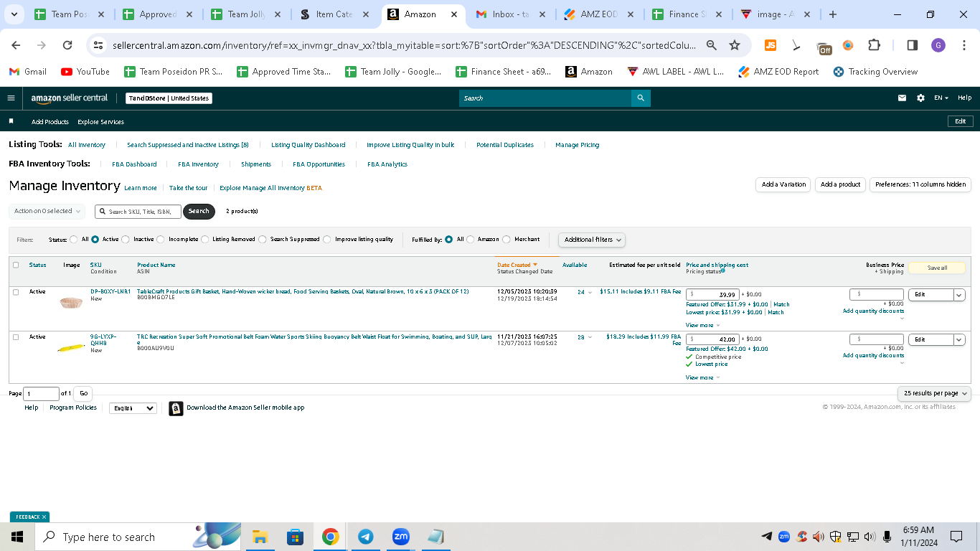Image resolution: width=980 pixels, height=551 pixels.
Task: Open the Edit dropdown arrow for TableCraft basket
Action: (x=959, y=294)
